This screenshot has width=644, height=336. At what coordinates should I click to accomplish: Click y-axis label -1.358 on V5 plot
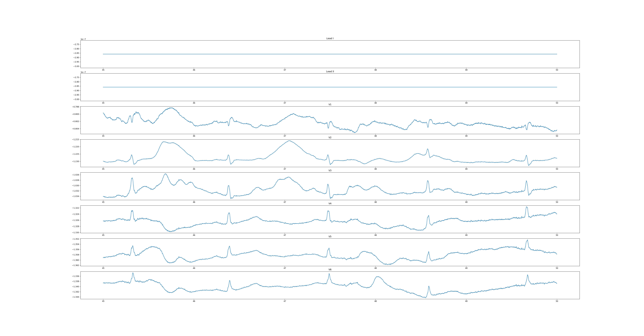[x=75, y=255]
